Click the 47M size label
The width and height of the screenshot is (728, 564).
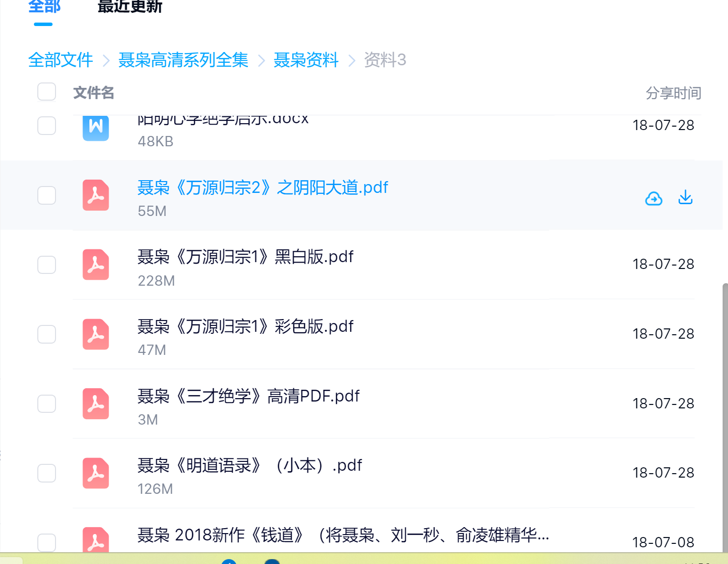[152, 350]
